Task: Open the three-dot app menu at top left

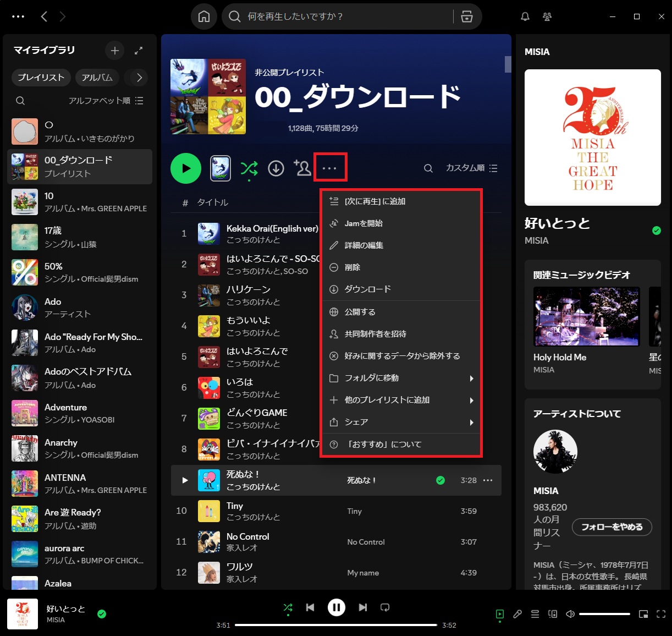Action: tap(18, 17)
